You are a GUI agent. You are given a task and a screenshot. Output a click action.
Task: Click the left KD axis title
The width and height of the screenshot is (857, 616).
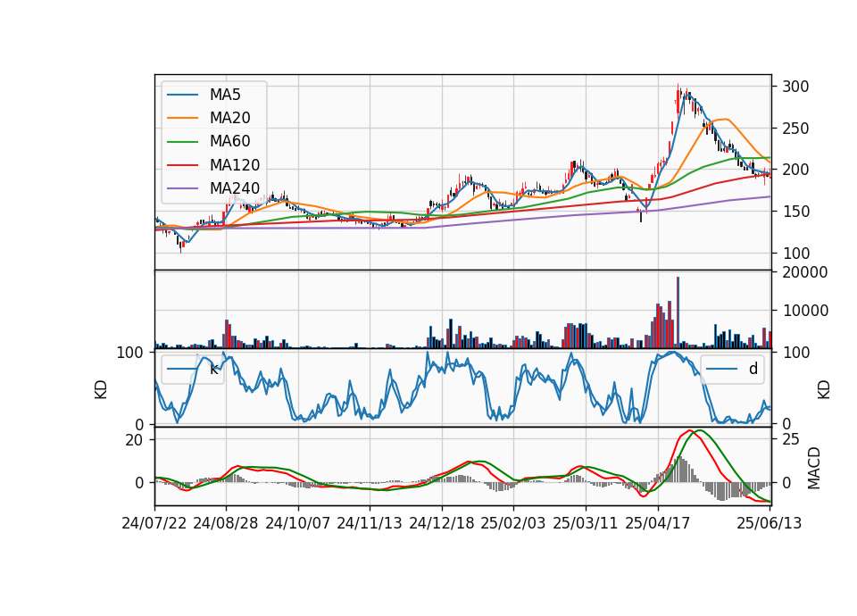click(101, 390)
